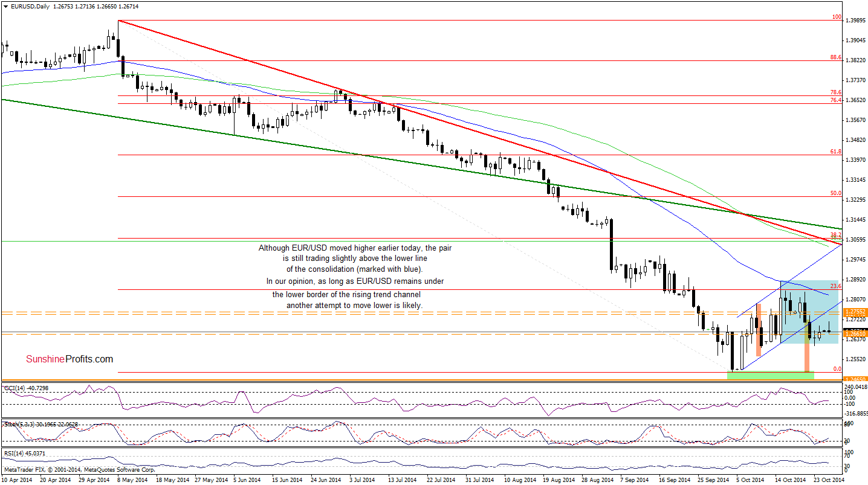Click the 22 Jul 2014 date label

pyautogui.click(x=442, y=480)
